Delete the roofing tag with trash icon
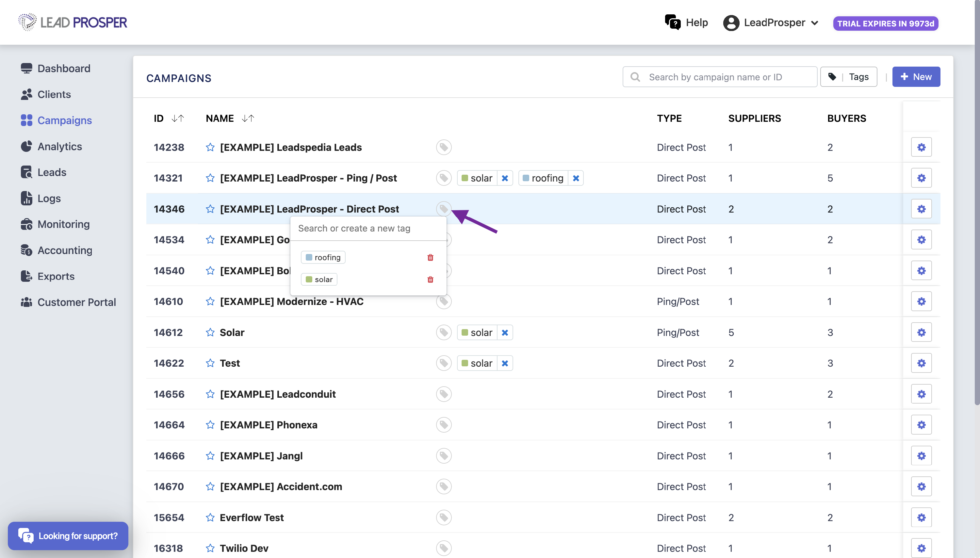 [430, 258]
